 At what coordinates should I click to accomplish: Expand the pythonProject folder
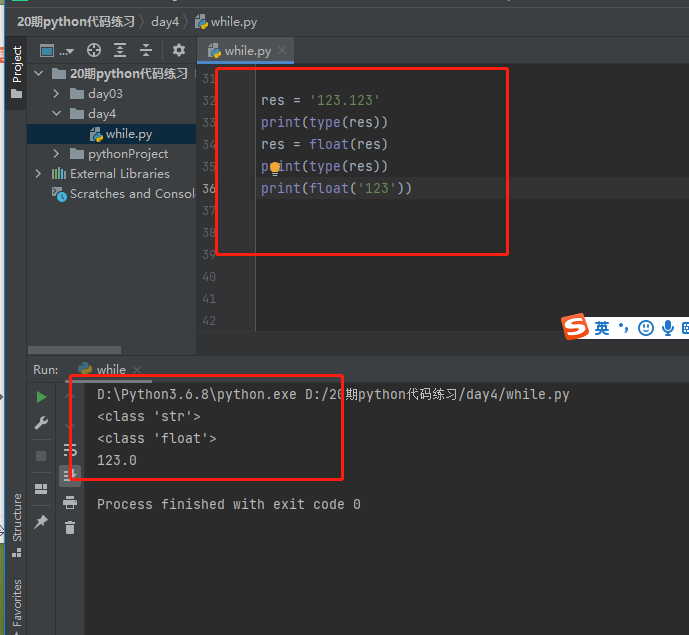click(x=56, y=154)
